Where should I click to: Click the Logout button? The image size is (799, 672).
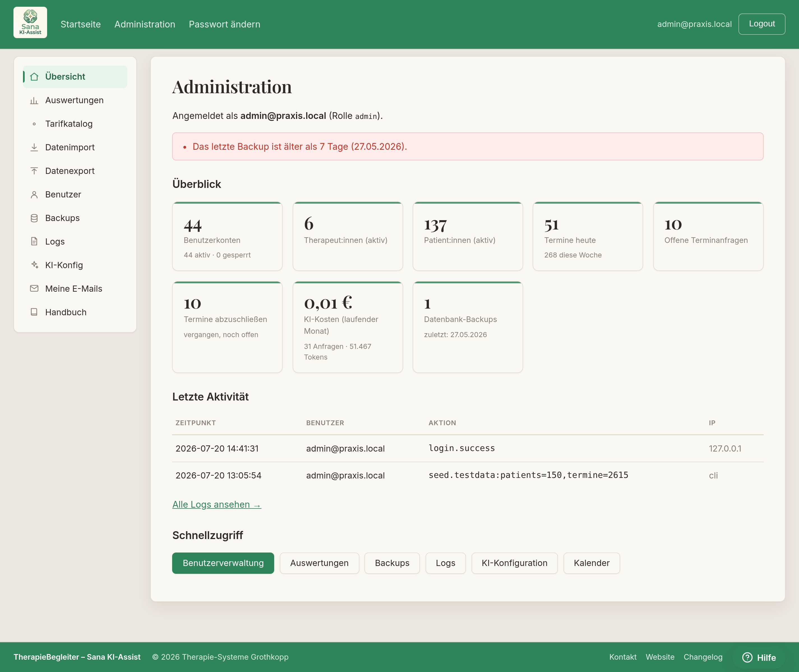point(762,24)
